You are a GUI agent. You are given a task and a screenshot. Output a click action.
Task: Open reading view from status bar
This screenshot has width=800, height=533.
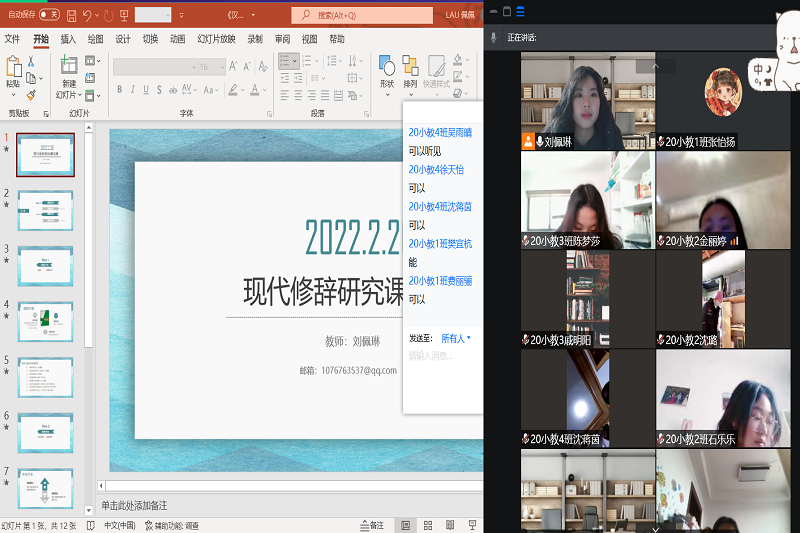point(450,525)
